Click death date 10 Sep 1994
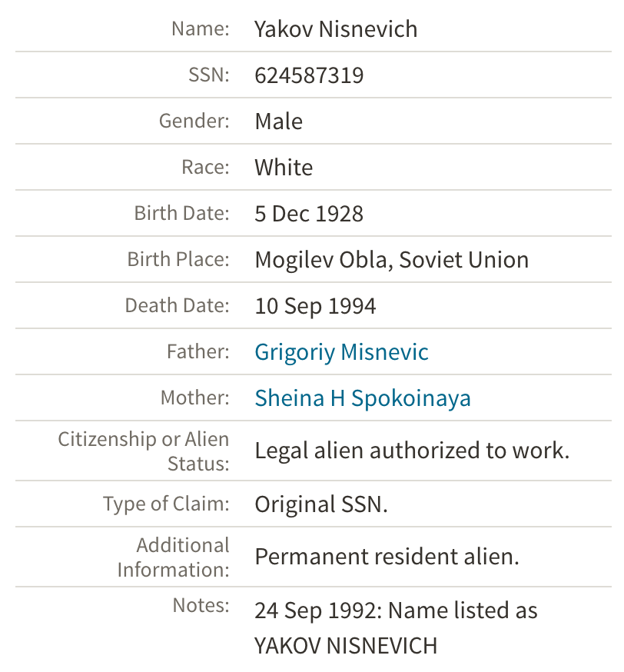 click(315, 306)
